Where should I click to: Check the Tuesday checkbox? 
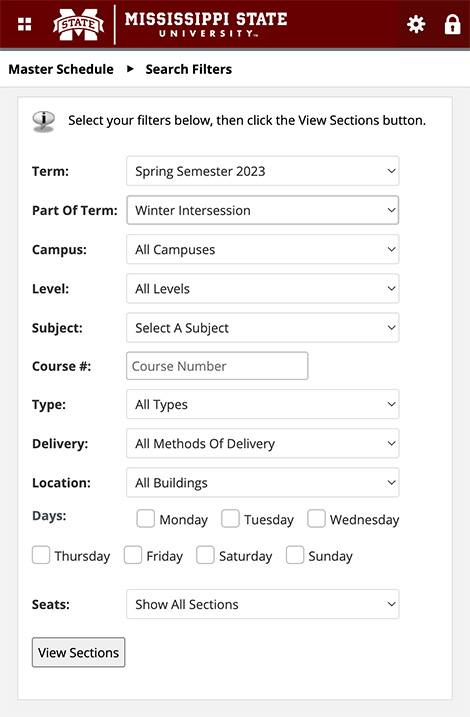click(x=230, y=519)
